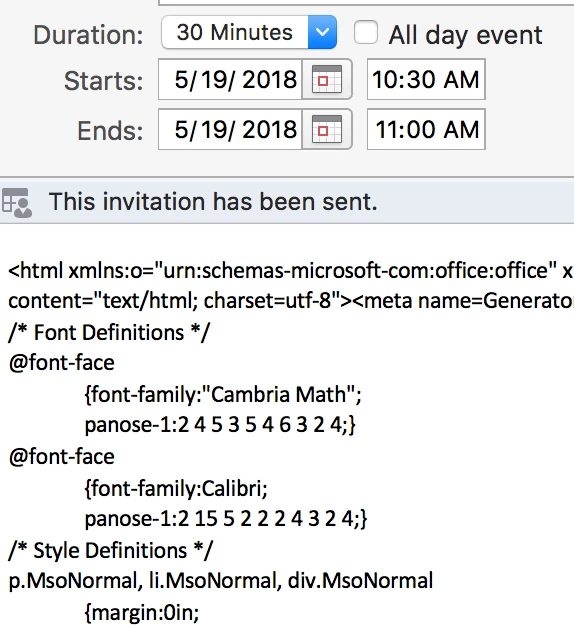Click the Font Definitions comment line
The image size is (574, 630).
pyautogui.click(x=109, y=333)
